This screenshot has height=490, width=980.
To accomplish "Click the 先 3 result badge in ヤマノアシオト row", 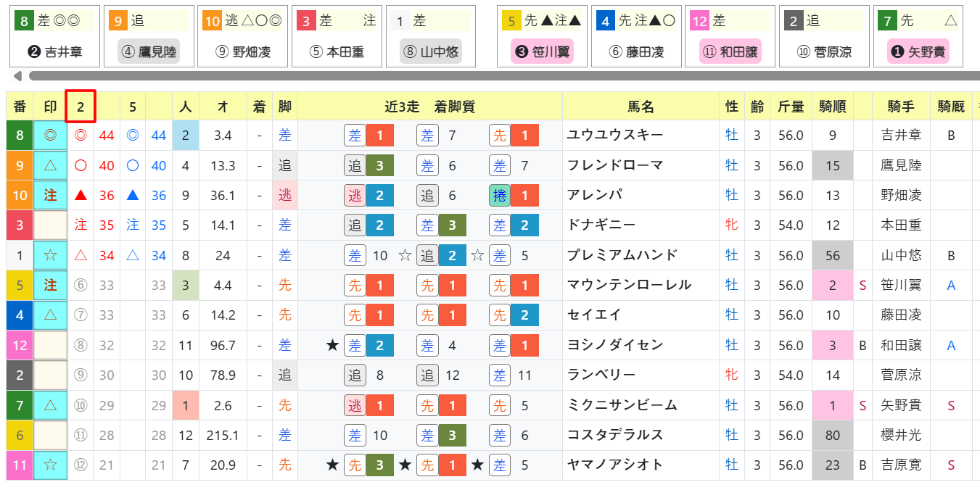I will (368, 465).
